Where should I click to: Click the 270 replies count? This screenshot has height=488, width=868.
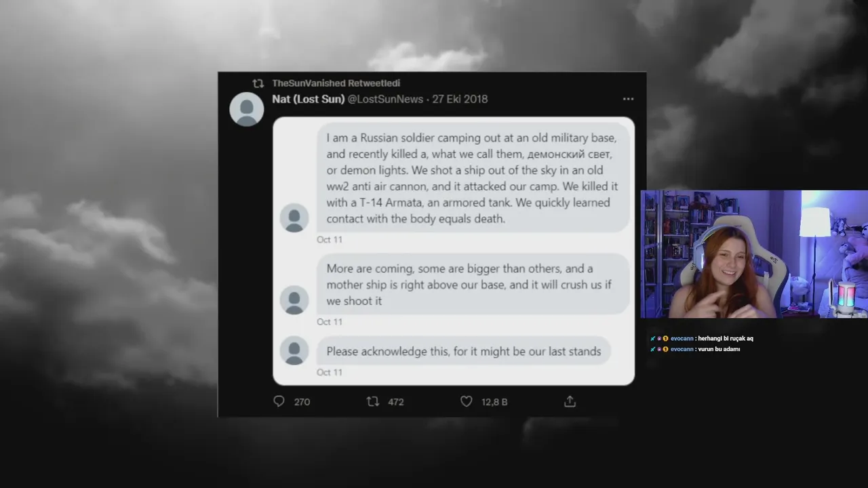(x=302, y=402)
